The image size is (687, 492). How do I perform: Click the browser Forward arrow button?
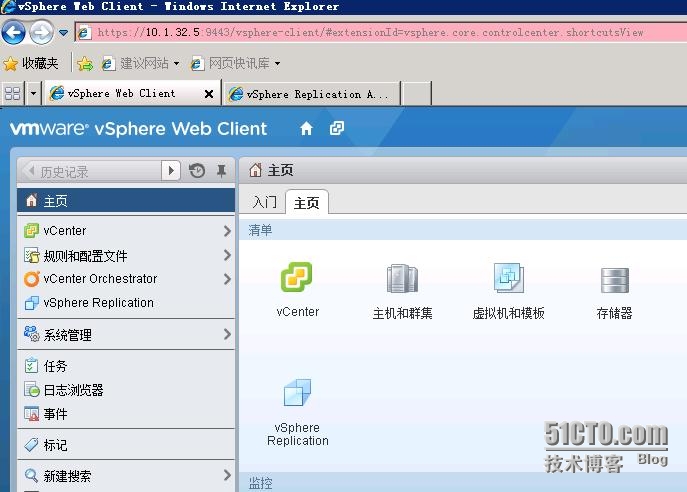pyautogui.click(x=41, y=32)
